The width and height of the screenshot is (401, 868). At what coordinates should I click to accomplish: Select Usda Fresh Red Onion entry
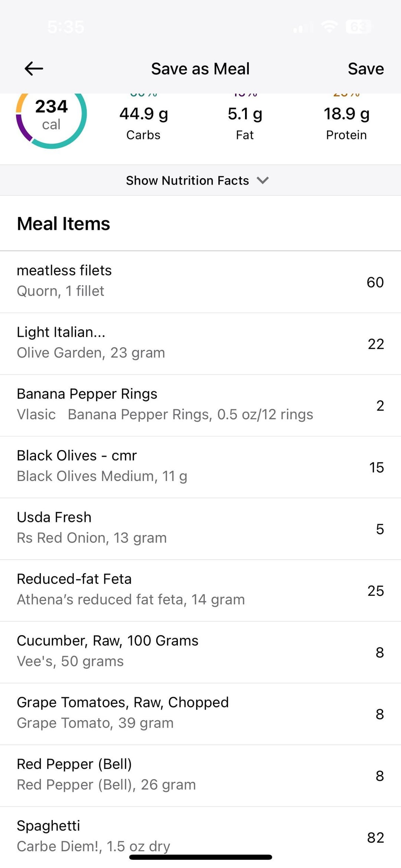(x=200, y=529)
